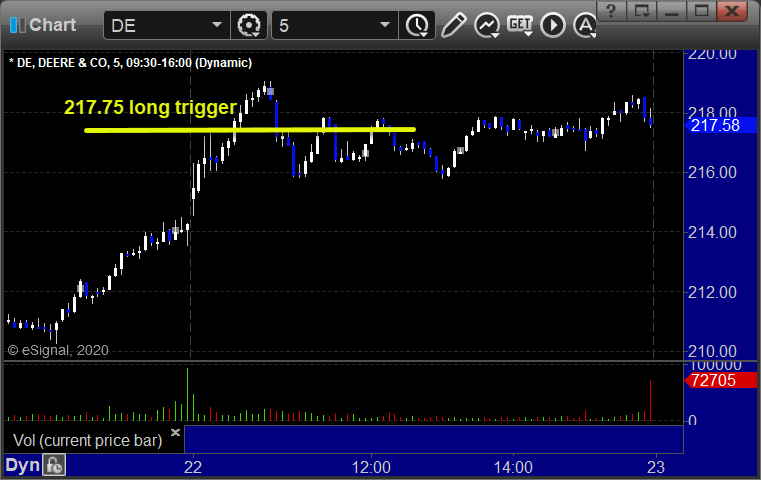Click the 216.00 price axis label
Image resolution: width=761 pixels, height=480 pixels.
click(x=712, y=172)
